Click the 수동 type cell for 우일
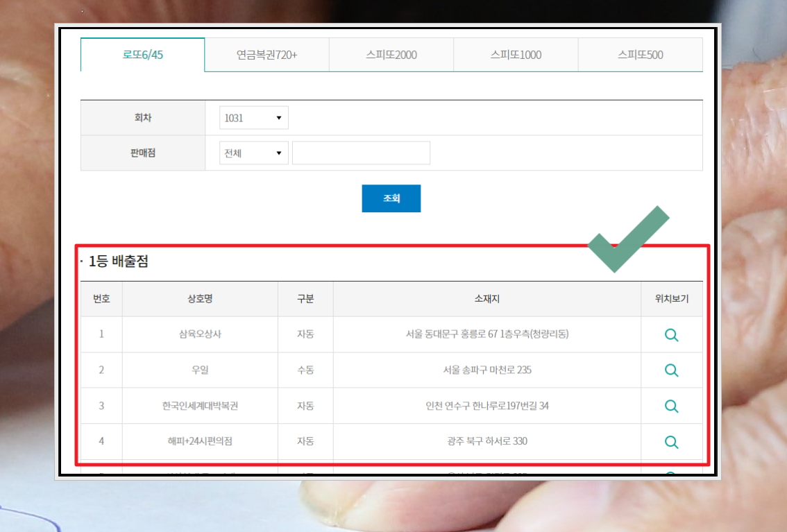The height and width of the screenshot is (532, 787). pos(305,370)
